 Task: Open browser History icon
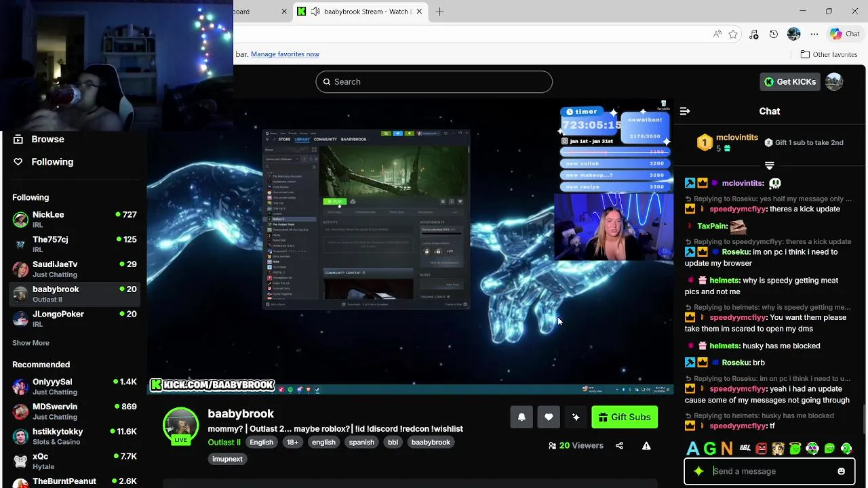(x=774, y=34)
